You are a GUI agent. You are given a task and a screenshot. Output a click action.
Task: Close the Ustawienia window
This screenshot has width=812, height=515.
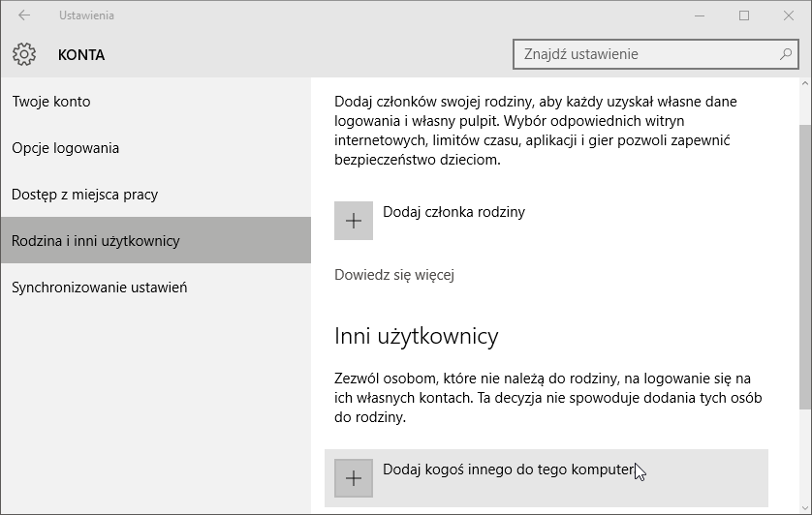coord(789,15)
